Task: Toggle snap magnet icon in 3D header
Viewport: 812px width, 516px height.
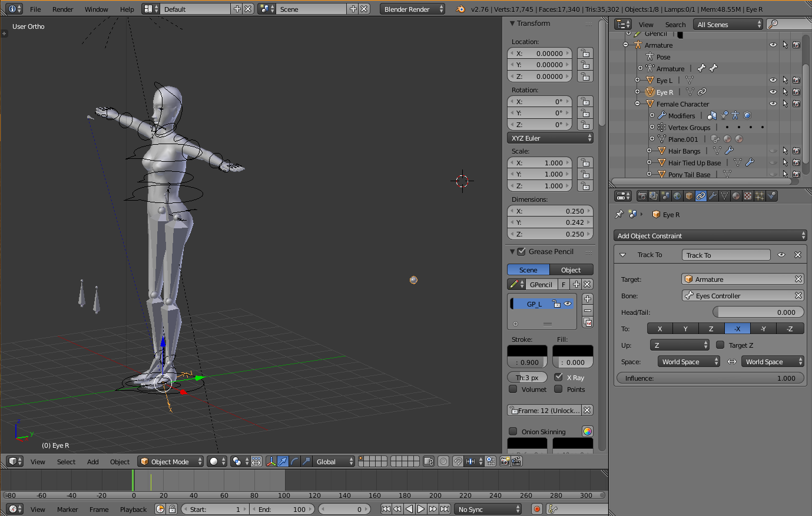Action: (x=458, y=462)
